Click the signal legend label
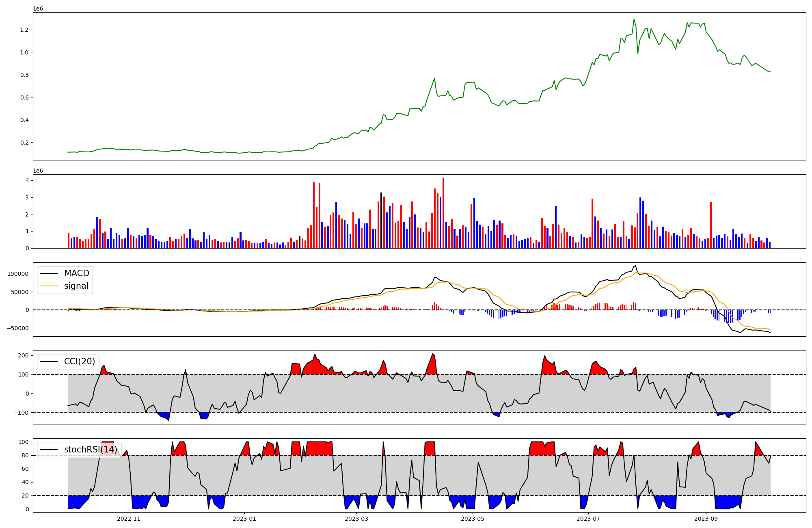The image size is (812, 528). 76,286
